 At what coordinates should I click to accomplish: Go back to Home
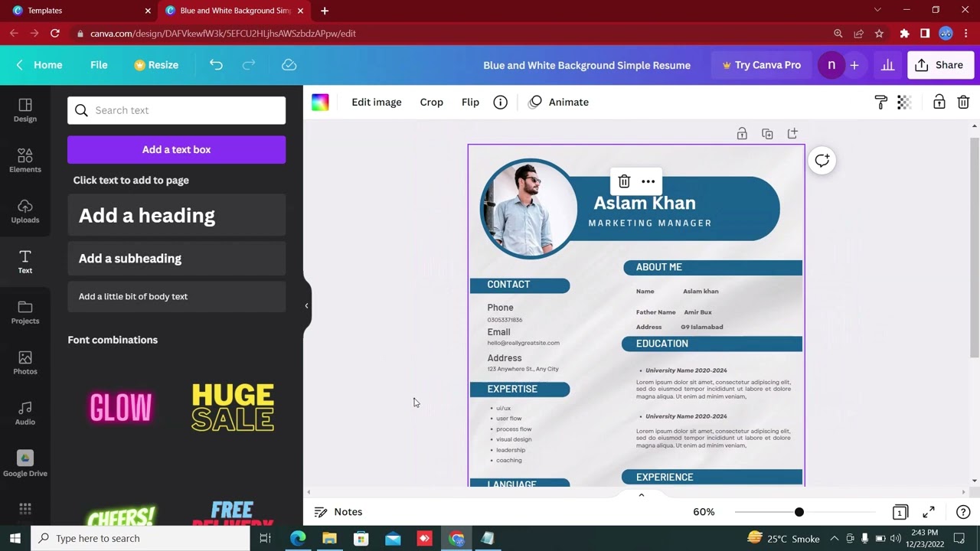[x=39, y=65]
